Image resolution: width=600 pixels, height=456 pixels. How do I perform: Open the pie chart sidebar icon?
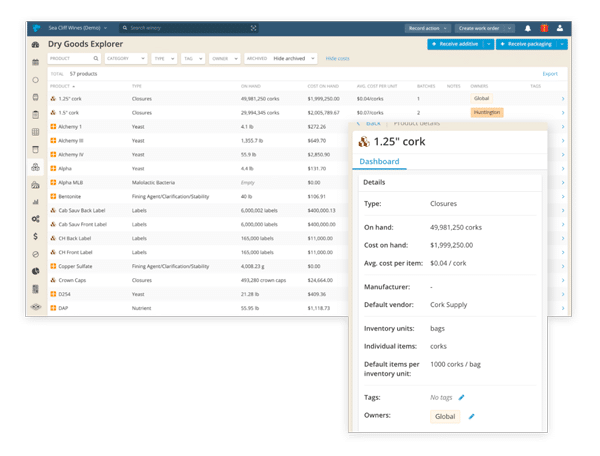coord(36,271)
